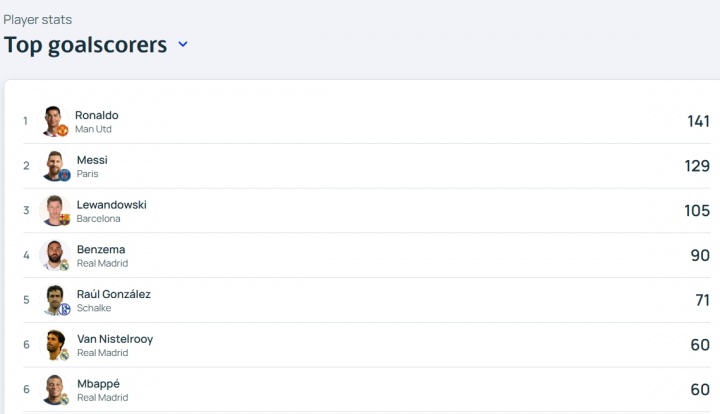Open the Messi player name link
Viewport: 720px width, 414px height.
click(92, 160)
